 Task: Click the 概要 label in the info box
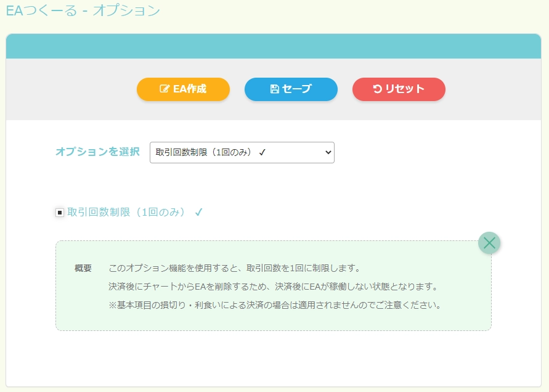[83, 268]
